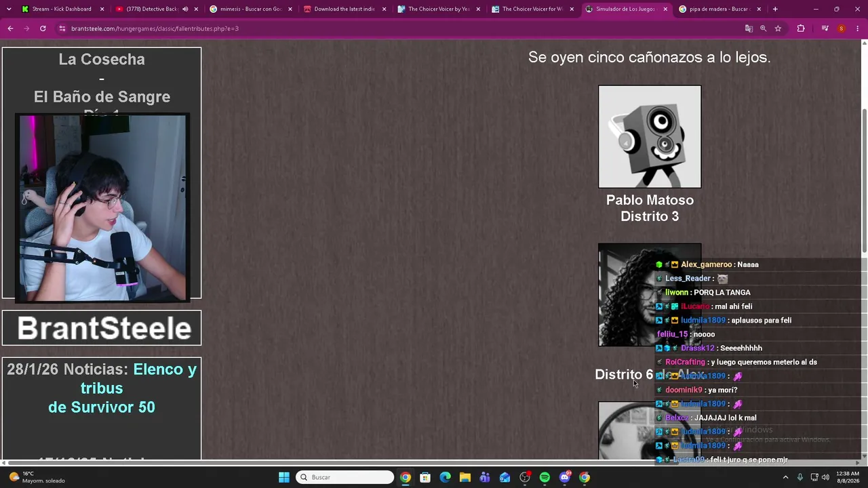Image resolution: width=868 pixels, height=488 pixels.
Task: Open the media controls button
Action: 825,28
